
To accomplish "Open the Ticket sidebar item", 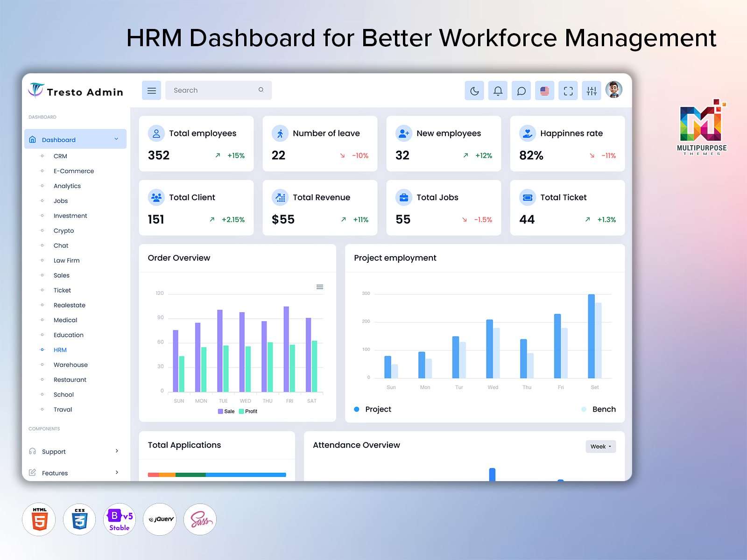I will pos(63,291).
